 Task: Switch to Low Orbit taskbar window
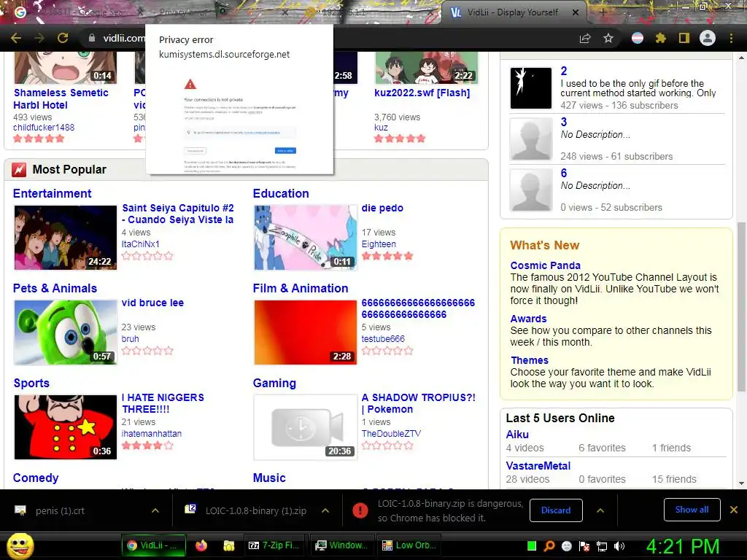click(x=409, y=545)
